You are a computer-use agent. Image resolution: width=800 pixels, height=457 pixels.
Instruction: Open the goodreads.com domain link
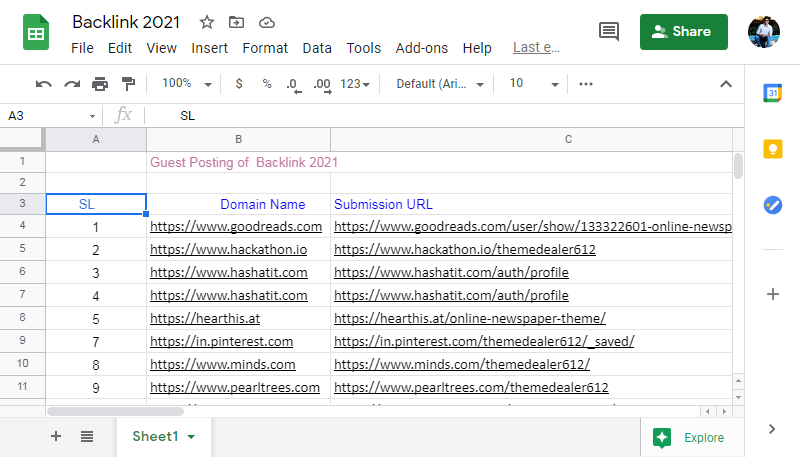[236, 227]
